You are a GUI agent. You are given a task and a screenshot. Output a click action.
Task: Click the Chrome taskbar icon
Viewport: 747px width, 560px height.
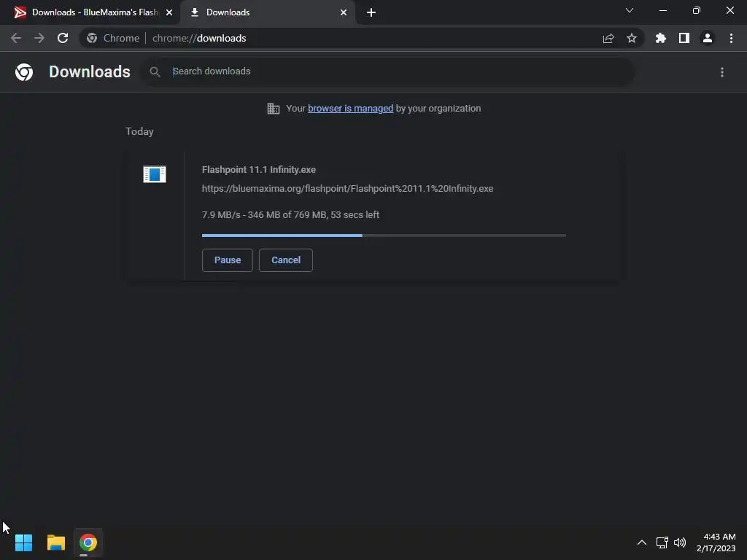click(88, 542)
